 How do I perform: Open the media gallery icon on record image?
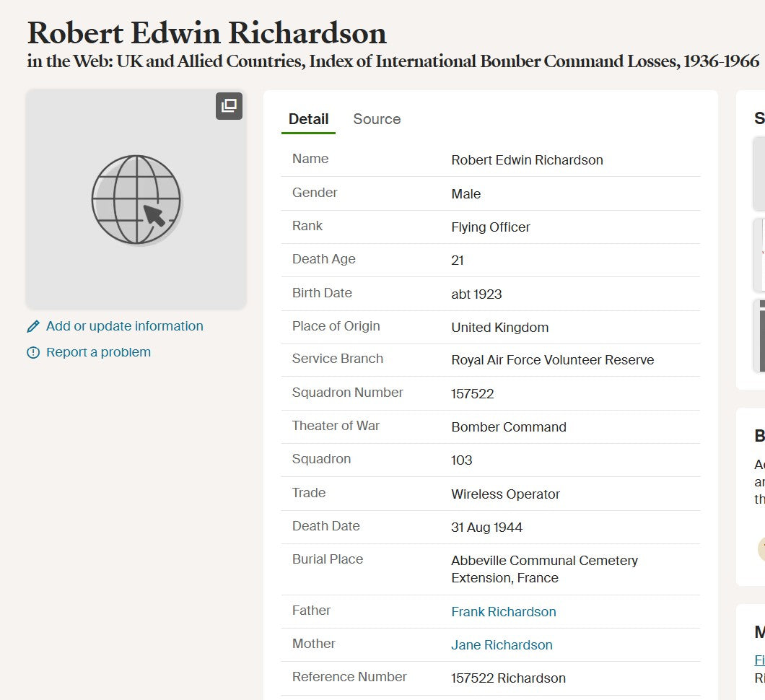[229, 106]
